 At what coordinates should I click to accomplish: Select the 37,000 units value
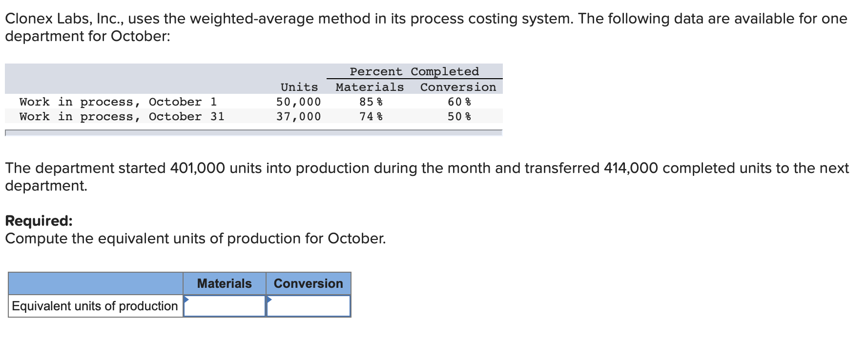(x=298, y=116)
